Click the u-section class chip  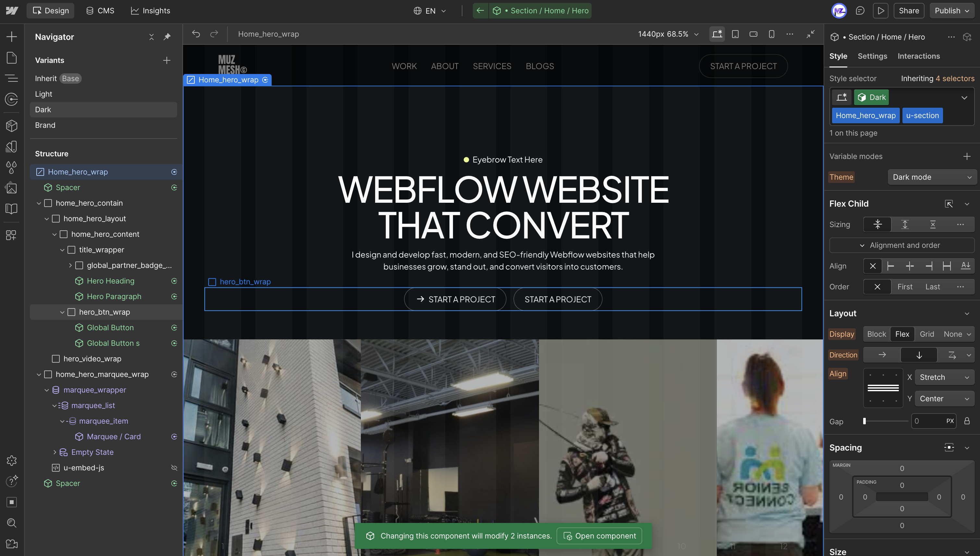pos(922,116)
